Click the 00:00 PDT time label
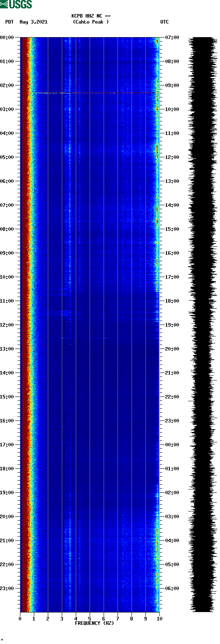This screenshot has width=220, height=644. coord(7,38)
